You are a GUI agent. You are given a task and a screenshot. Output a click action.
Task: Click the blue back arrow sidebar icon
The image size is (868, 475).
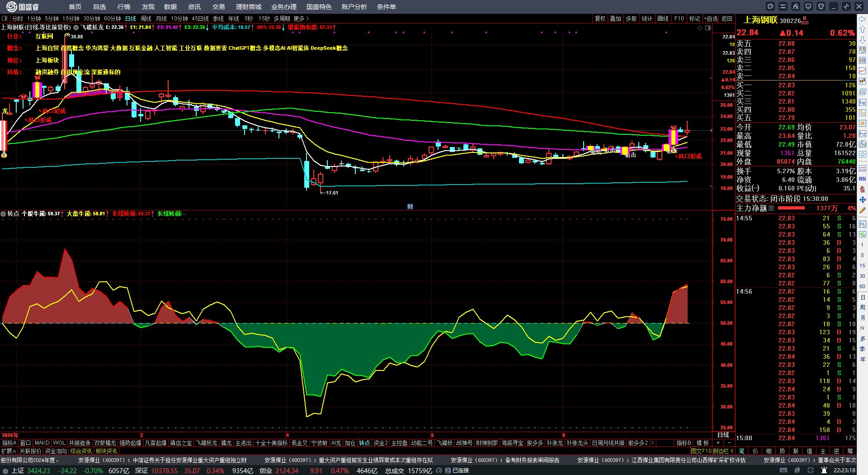[863, 19]
